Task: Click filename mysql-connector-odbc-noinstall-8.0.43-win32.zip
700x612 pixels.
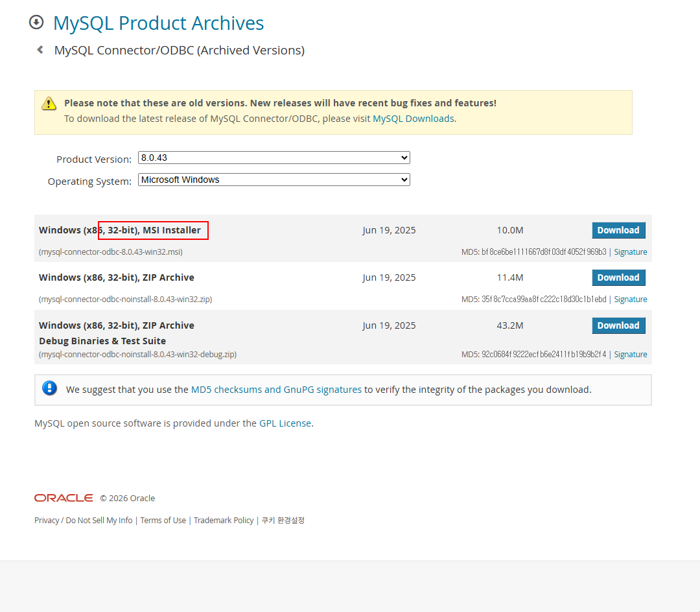Action: pyautogui.click(x=126, y=299)
